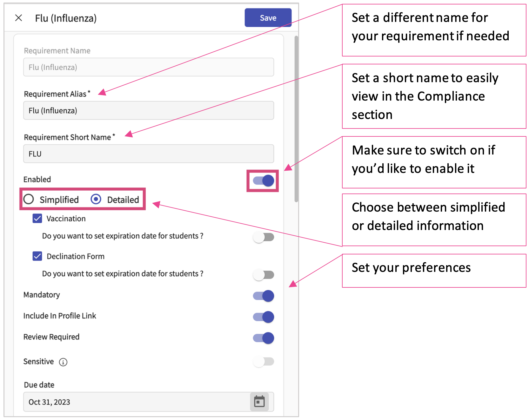Click the Requirement Name field

point(148,67)
